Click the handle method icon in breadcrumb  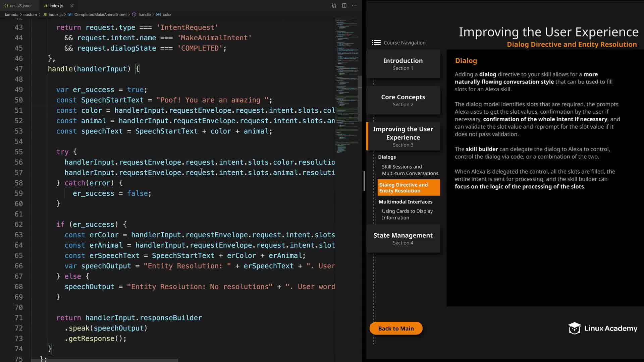(x=134, y=15)
